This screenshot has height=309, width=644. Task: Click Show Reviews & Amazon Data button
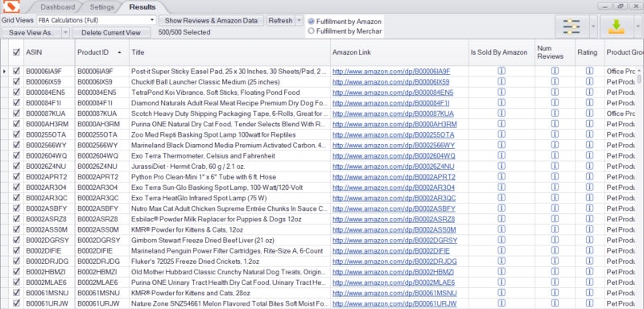click(211, 20)
